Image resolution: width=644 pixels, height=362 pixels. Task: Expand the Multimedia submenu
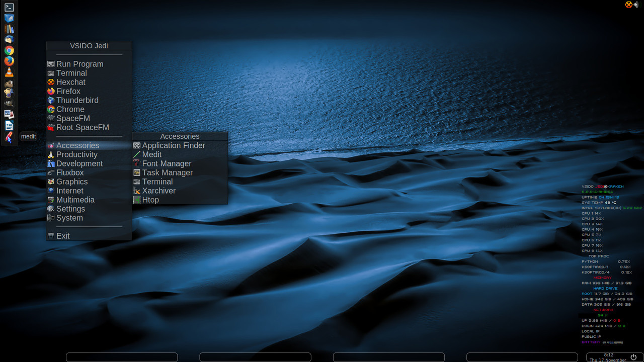[89, 200]
